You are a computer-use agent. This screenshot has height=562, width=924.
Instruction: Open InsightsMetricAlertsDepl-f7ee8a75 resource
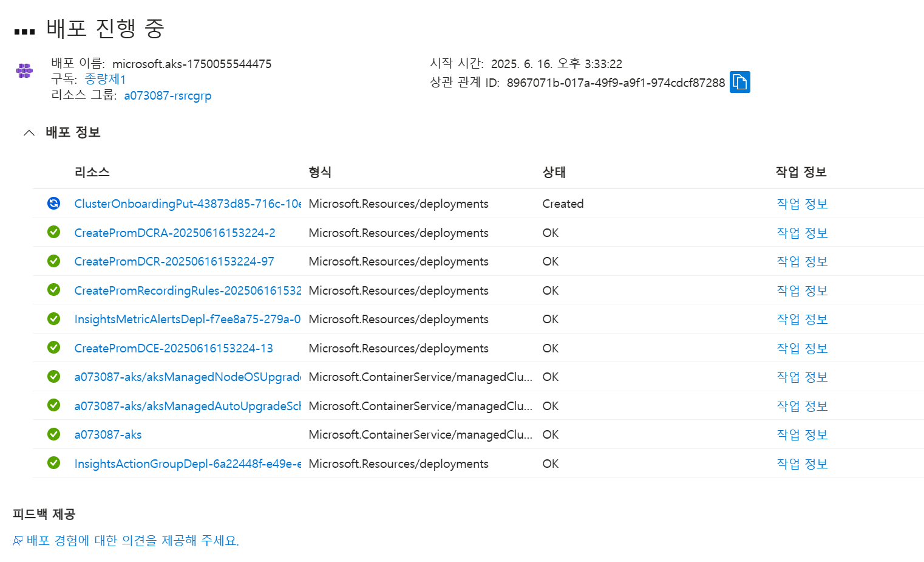188,319
